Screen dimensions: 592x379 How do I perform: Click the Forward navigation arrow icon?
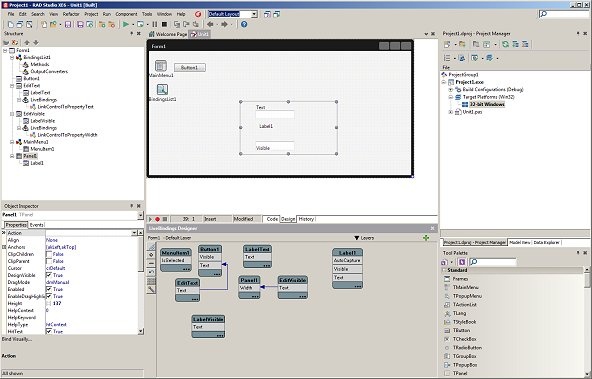[225, 24]
